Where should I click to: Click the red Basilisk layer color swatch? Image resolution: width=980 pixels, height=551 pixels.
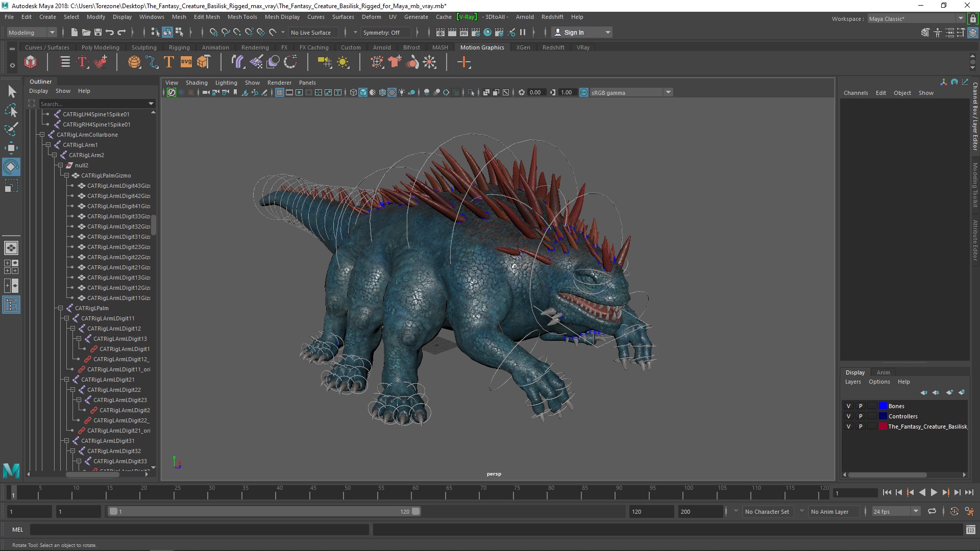tap(883, 427)
